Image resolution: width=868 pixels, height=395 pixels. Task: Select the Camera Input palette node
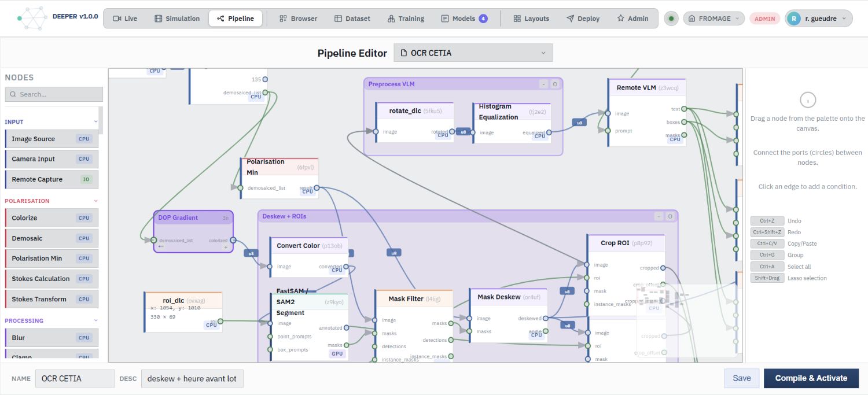tap(52, 159)
